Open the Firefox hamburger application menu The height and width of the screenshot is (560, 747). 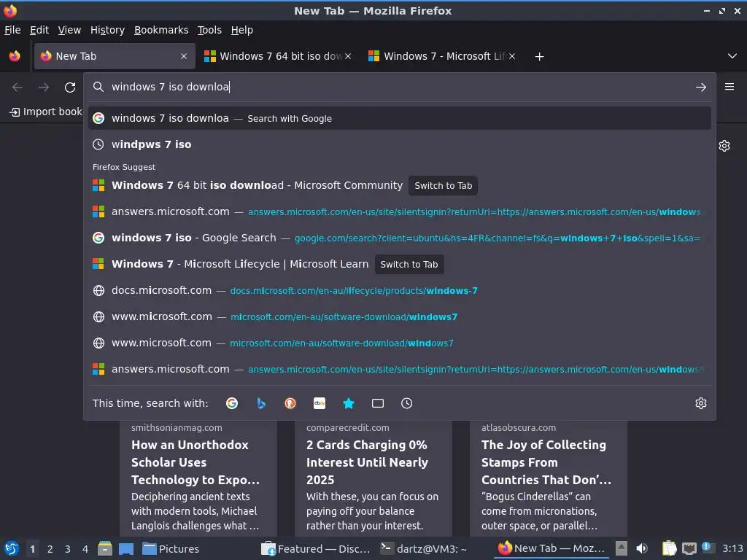point(729,87)
